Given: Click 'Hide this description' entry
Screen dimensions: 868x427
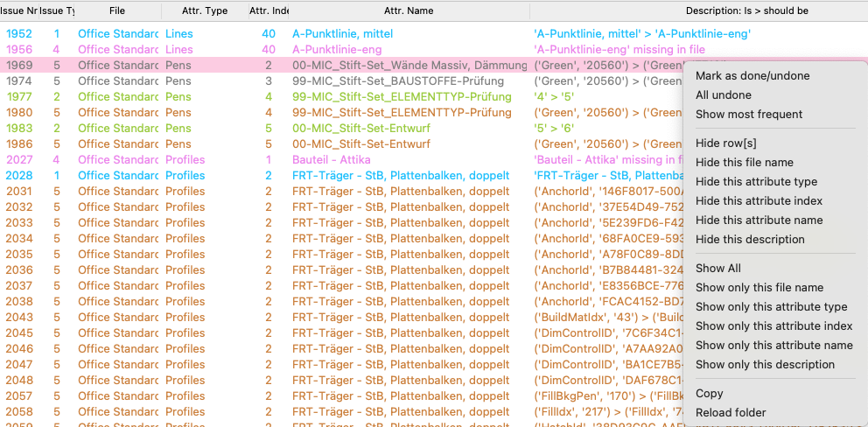Looking at the screenshot, I should [750, 240].
